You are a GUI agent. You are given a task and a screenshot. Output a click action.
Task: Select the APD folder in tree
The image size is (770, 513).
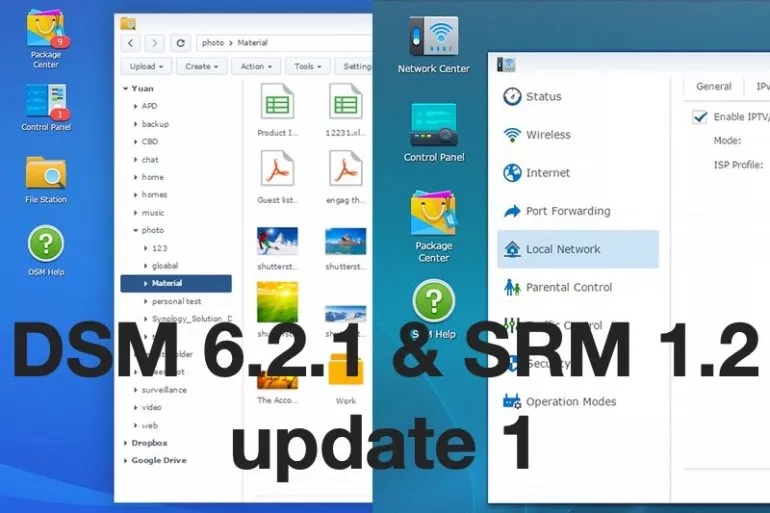149,107
